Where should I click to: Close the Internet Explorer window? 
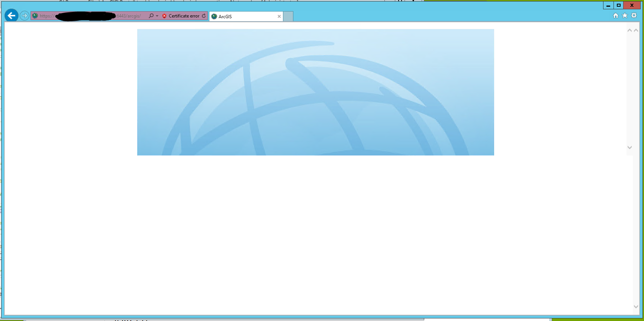(x=632, y=5)
